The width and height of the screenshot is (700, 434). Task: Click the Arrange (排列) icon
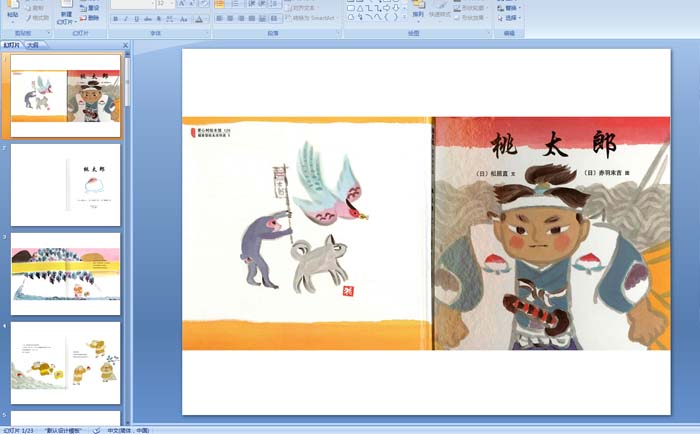pyautogui.click(x=418, y=10)
